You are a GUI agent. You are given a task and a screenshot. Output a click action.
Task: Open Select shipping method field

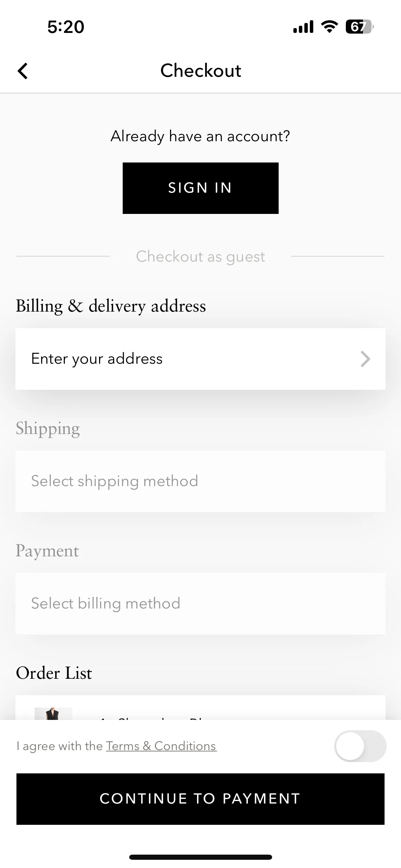click(200, 481)
